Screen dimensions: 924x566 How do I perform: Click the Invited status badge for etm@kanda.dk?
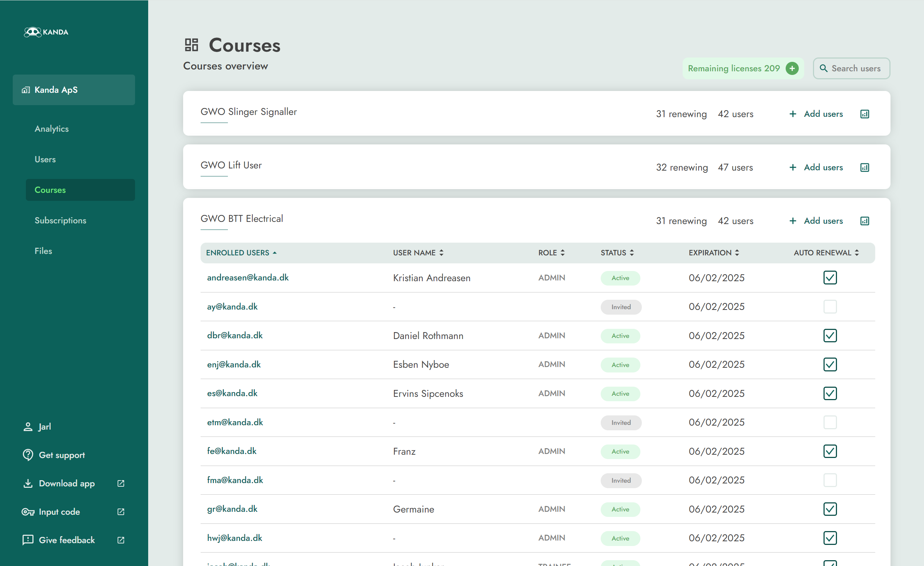click(x=621, y=423)
